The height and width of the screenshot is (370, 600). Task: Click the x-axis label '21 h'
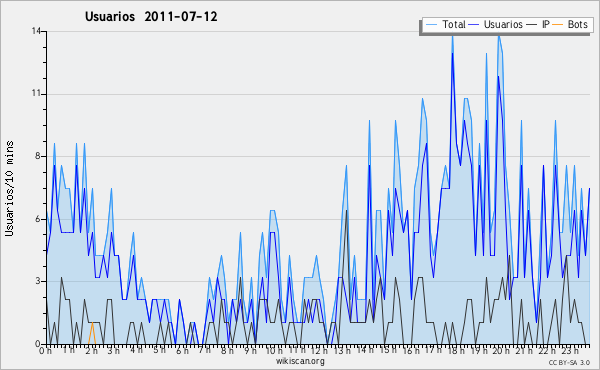pos(524,351)
